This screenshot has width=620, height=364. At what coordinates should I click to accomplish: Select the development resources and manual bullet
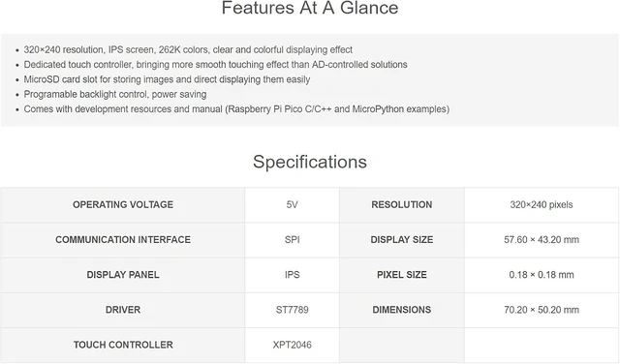click(x=236, y=109)
